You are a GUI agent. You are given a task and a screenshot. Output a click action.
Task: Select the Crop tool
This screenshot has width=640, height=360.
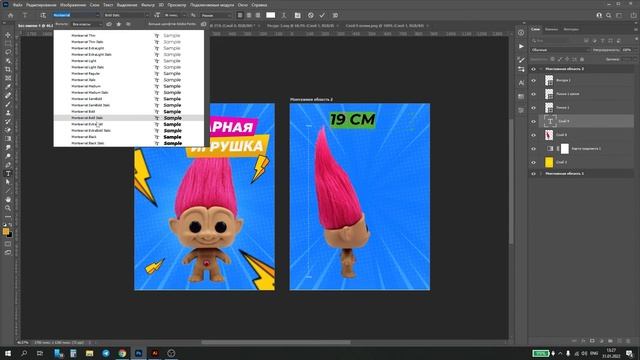click(8, 69)
